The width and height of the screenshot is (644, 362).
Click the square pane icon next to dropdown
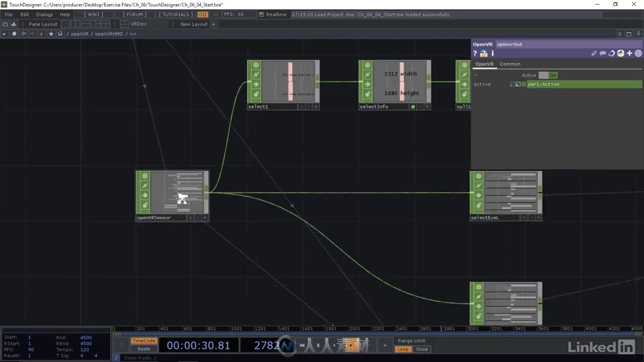tap(14, 34)
